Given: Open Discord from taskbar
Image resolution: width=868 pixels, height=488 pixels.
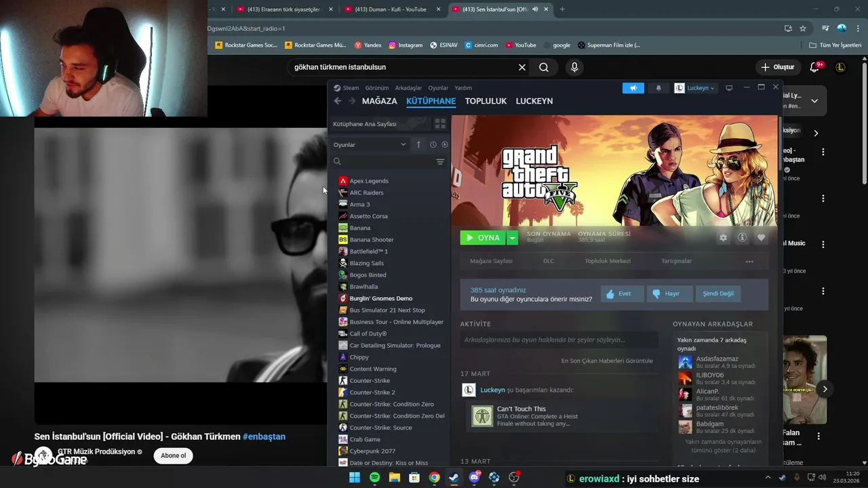Looking at the screenshot, I should click(474, 478).
